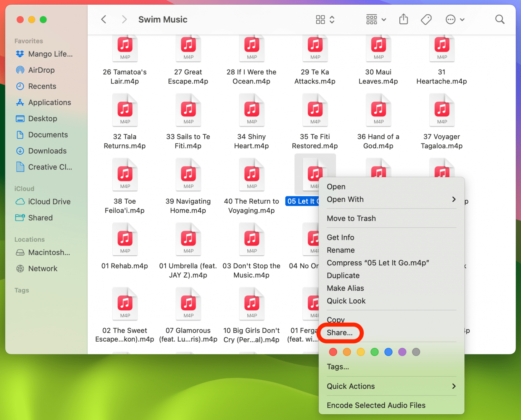Image resolution: width=521 pixels, height=420 pixels.
Task: Choose Share… from context menu
Action: pos(340,333)
